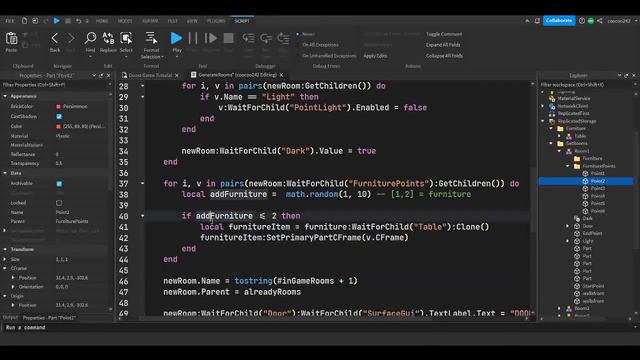Select the Never break-on-exceptions radio option
The image size is (640, 360).
pos(306,34)
